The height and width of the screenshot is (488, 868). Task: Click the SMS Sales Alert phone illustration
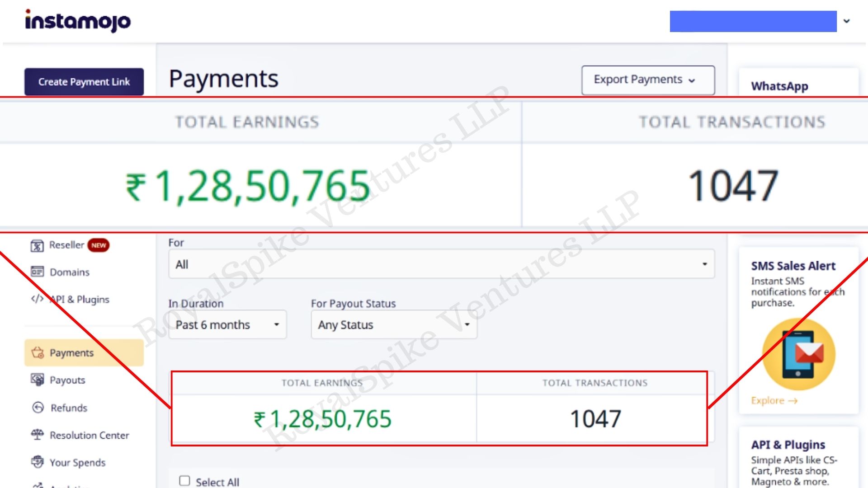tap(798, 354)
